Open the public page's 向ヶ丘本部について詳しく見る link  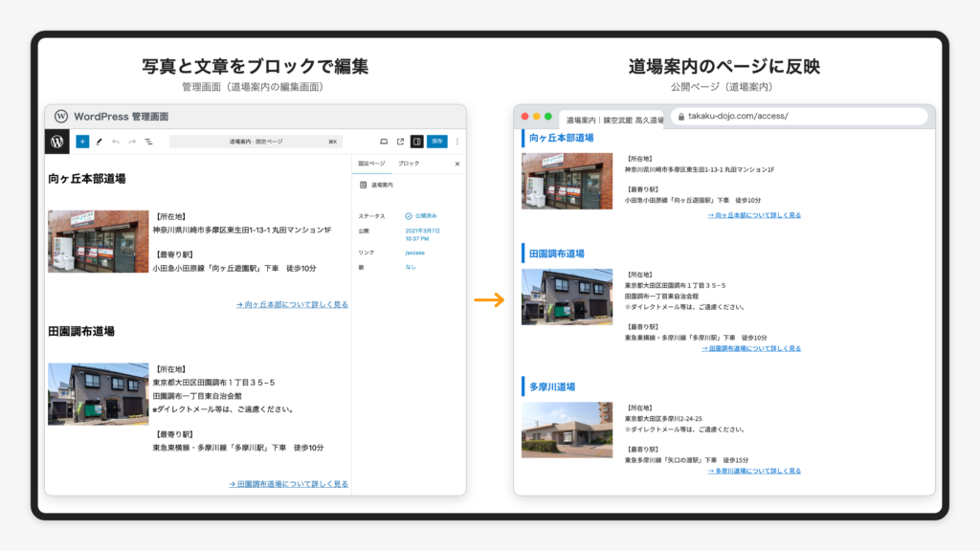pyautogui.click(x=754, y=215)
